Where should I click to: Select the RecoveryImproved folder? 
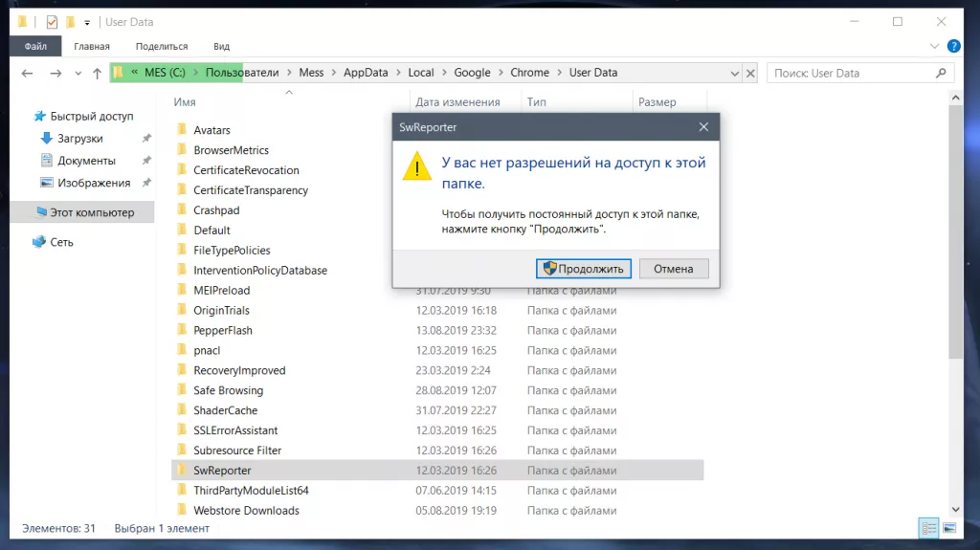239,370
